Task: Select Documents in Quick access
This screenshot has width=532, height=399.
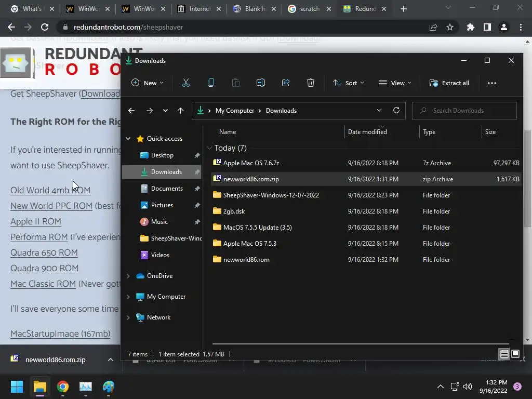Action: click(167, 189)
